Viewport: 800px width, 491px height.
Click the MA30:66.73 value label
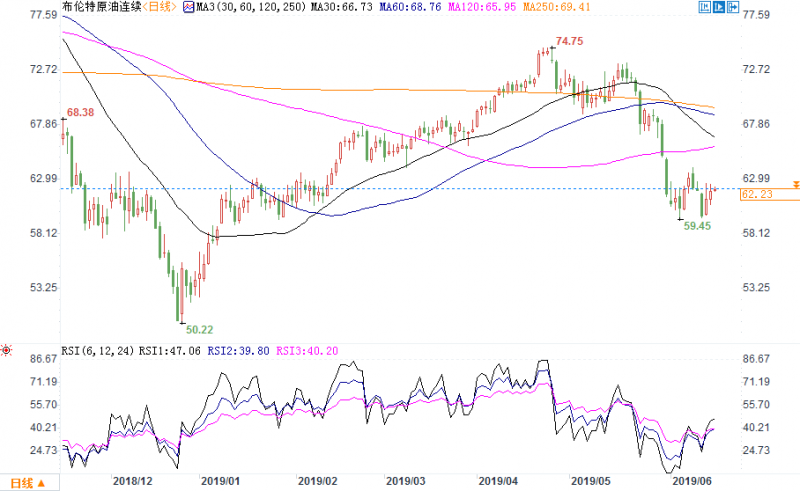[x=341, y=7]
